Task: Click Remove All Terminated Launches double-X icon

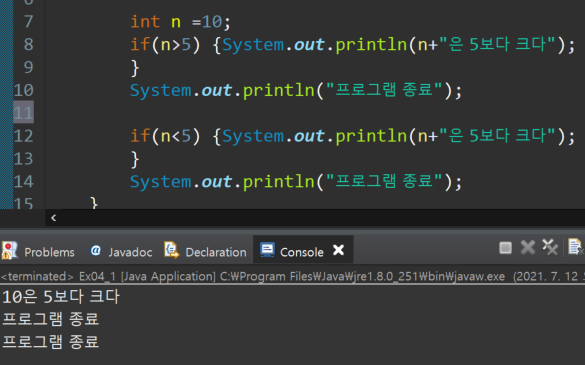Action: click(550, 247)
